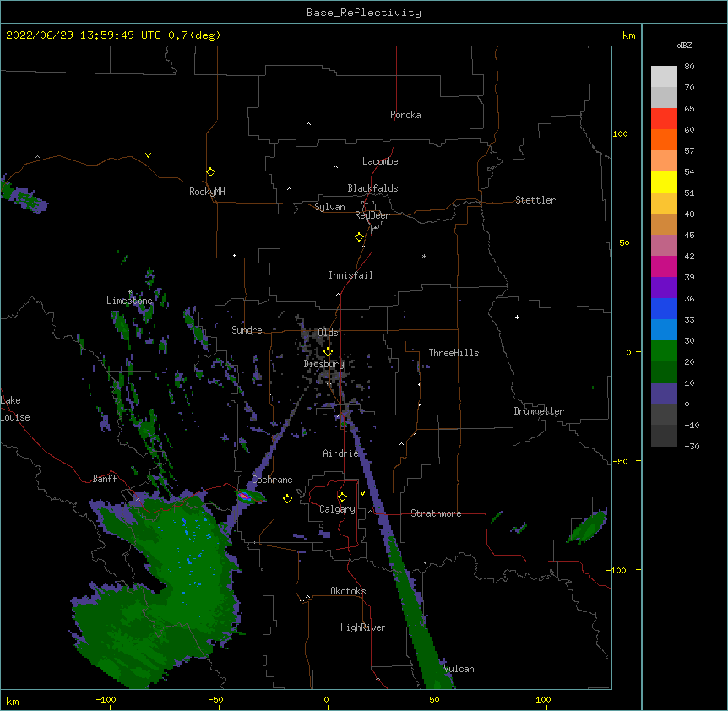
Task: Click the Banff label
Action: point(105,479)
